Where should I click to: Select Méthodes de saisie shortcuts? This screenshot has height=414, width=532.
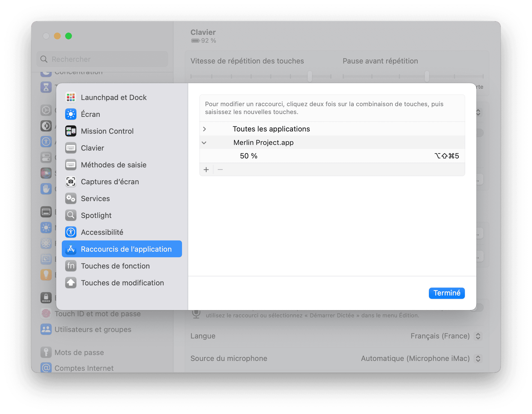[x=113, y=165]
